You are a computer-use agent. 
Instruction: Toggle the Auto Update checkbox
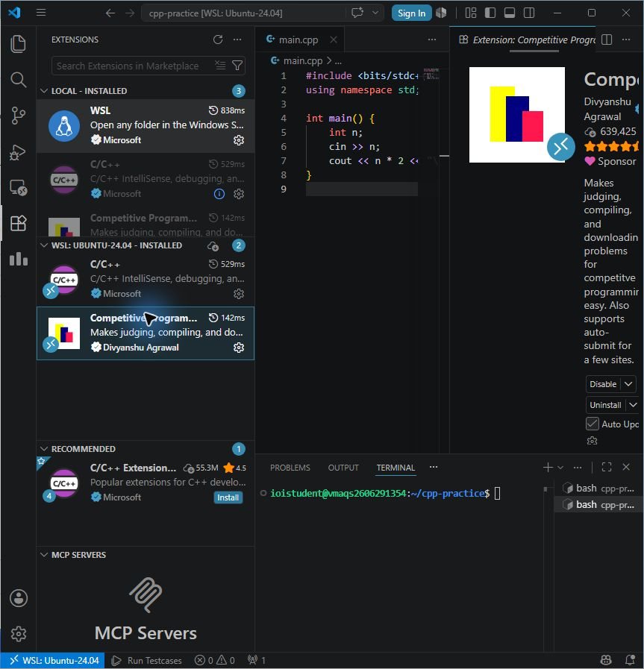(592, 424)
